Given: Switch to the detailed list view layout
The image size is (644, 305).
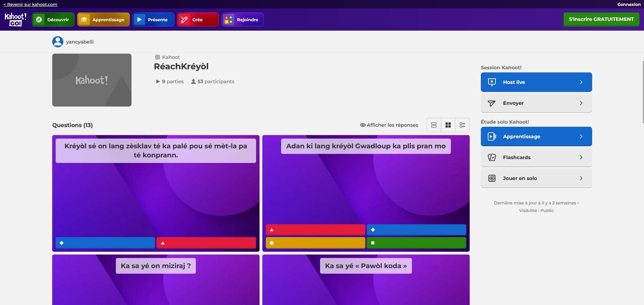Looking at the screenshot, I should click(x=462, y=125).
